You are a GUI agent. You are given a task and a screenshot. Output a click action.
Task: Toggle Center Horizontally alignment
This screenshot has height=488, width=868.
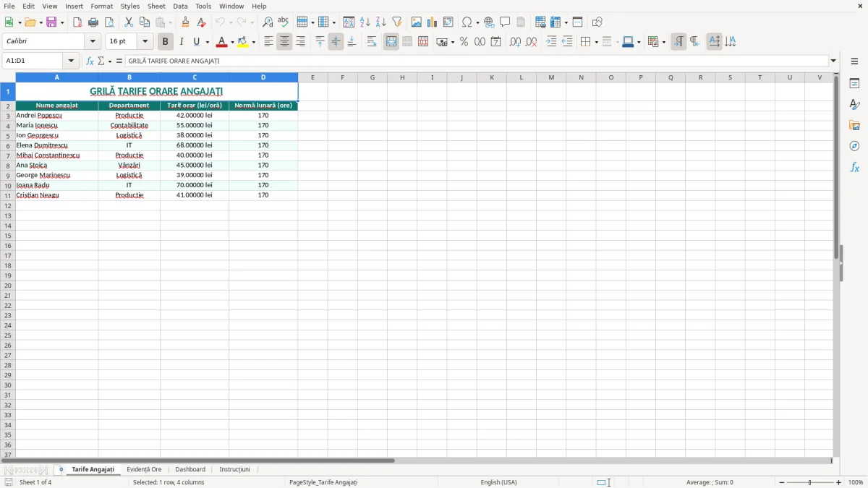click(284, 42)
